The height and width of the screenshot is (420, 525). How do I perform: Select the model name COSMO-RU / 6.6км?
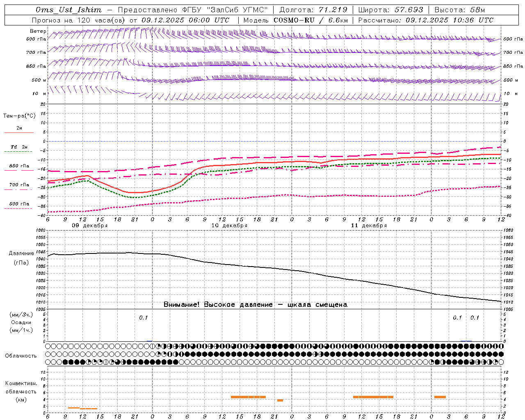pyautogui.click(x=310, y=20)
